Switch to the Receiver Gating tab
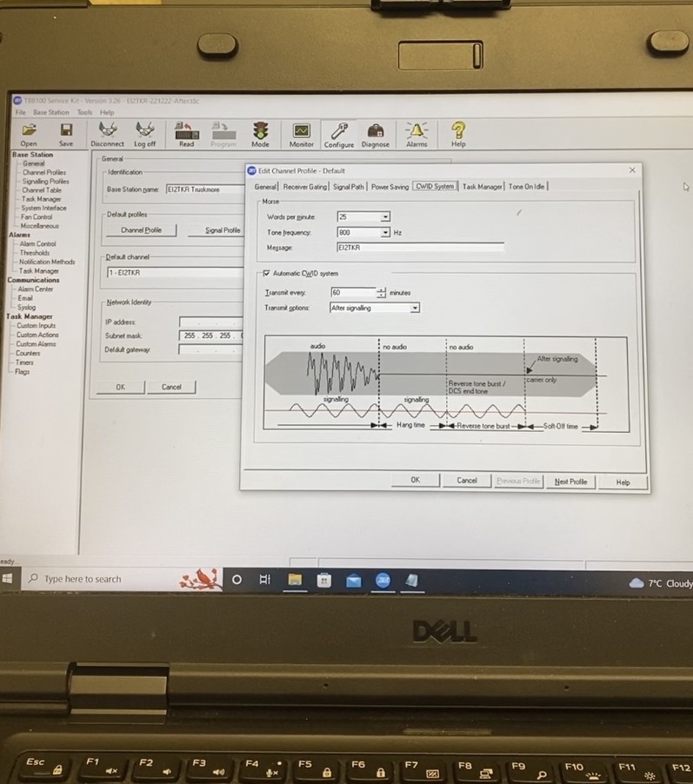The width and height of the screenshot is (693, 784). [305, 187]
